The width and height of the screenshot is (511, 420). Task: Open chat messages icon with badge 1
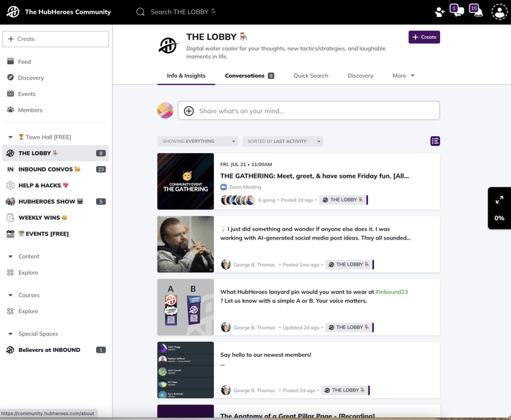(x=456, y=10)
